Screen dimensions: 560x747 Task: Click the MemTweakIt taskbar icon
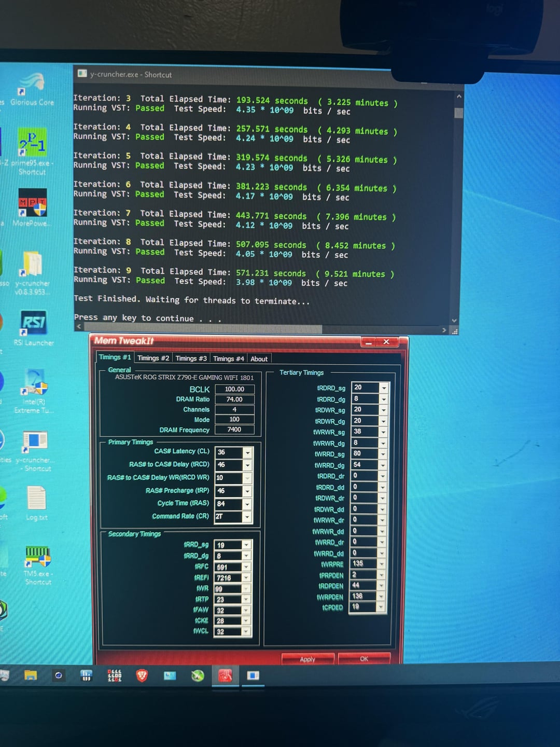point(225,675)
